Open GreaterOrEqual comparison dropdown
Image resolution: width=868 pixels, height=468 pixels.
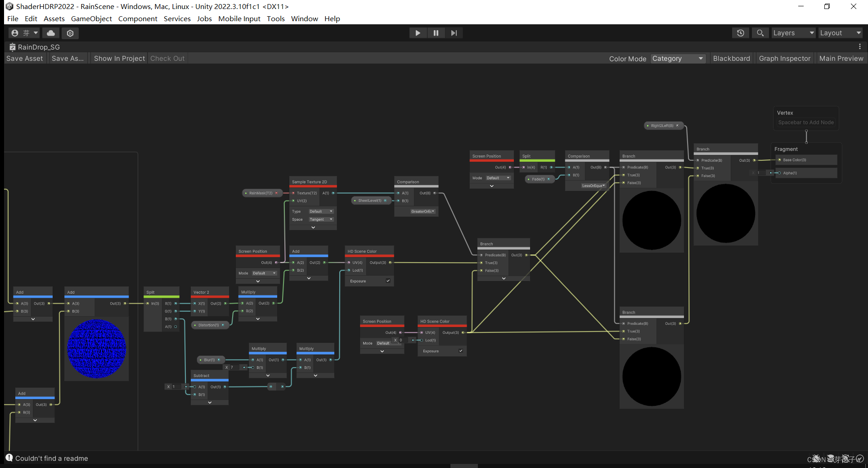(x=423, y=211)
